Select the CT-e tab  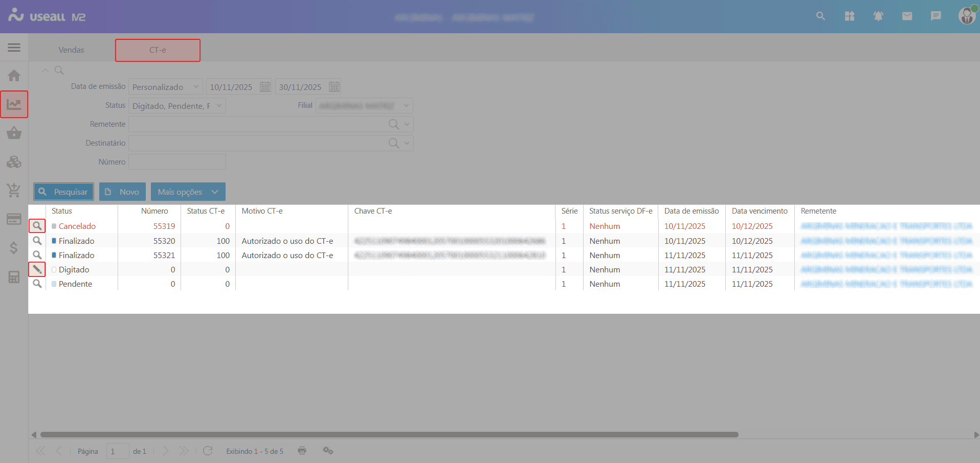(158, 50)
